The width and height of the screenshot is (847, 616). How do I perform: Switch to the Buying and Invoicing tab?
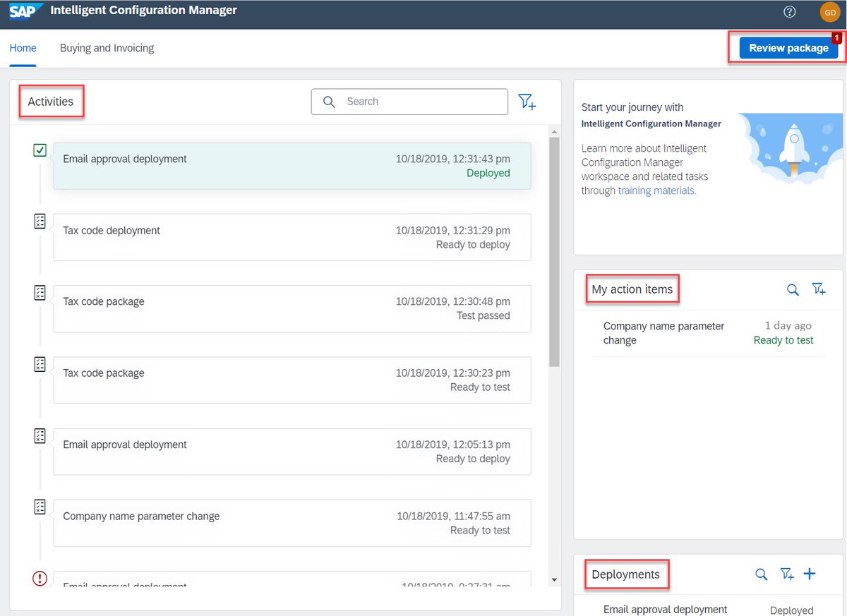tap(107, 48)
